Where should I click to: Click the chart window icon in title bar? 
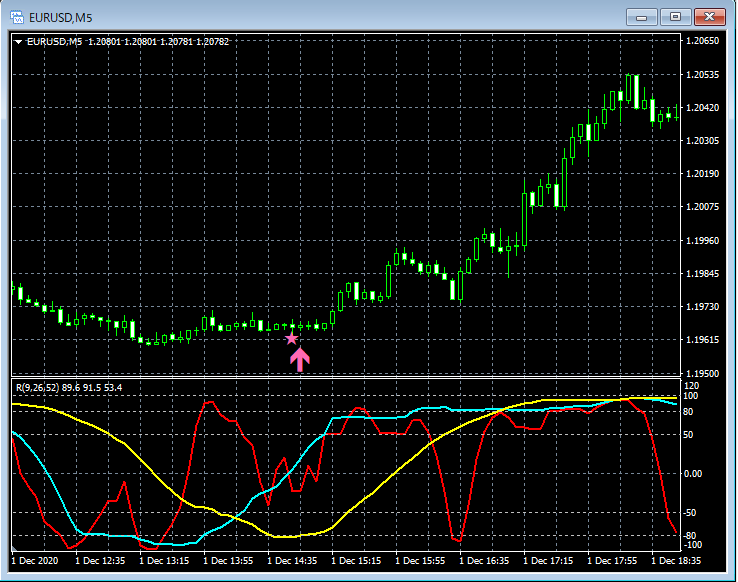click(17, 16)
